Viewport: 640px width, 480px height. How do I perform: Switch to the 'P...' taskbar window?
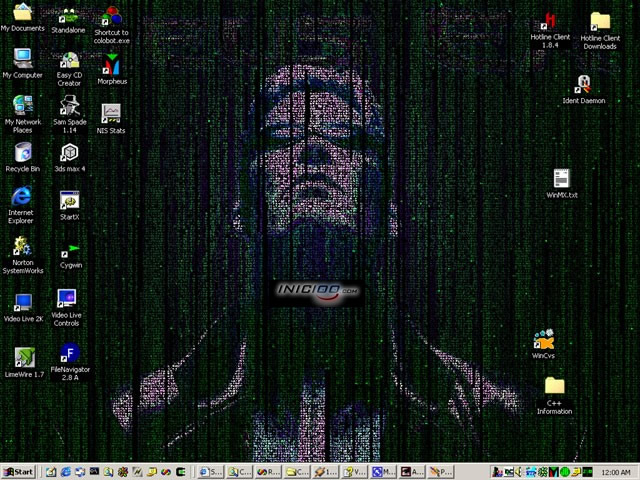[x=441, y=472]
